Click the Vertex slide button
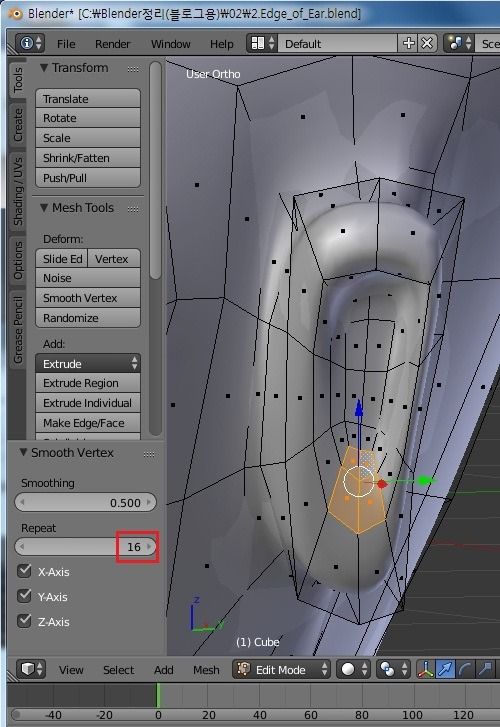The image size is (500, 727). pyautogui.click(x=114, y=258)
